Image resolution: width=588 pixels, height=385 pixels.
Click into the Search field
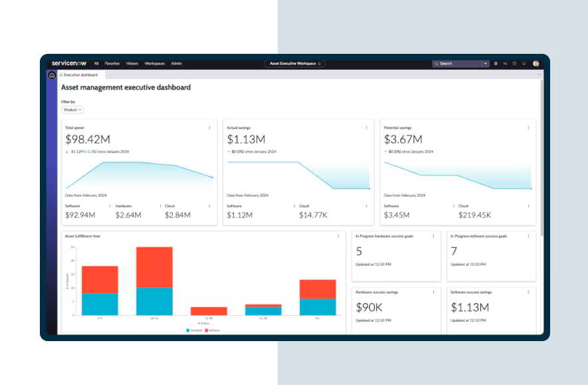[458, 64]
